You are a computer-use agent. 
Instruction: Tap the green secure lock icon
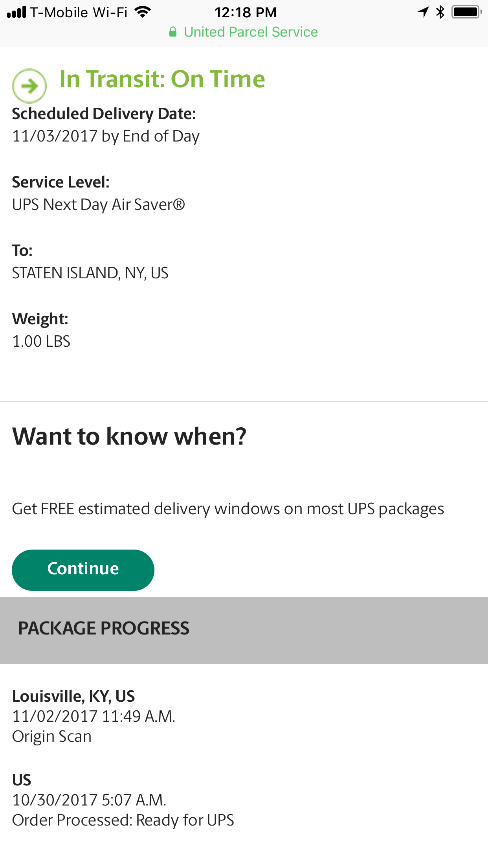(173, 32)
